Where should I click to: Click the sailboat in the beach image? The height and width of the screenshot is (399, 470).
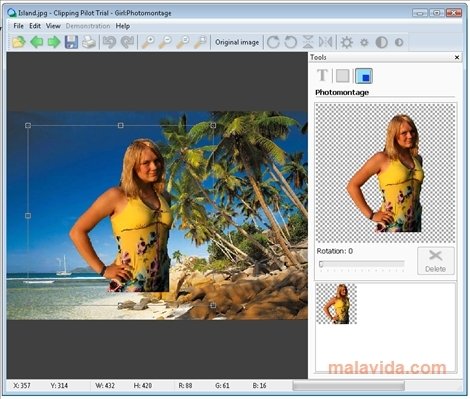(x=63, y=266)
